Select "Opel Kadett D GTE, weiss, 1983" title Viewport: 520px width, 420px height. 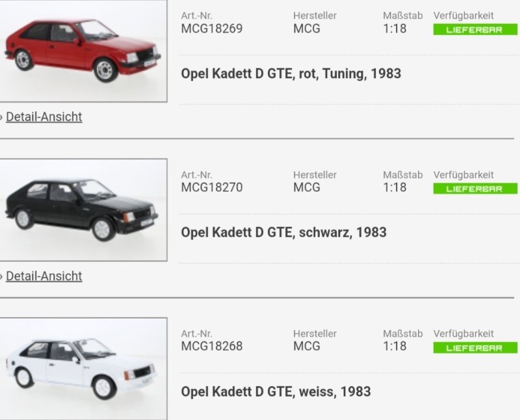coord(276,391)
